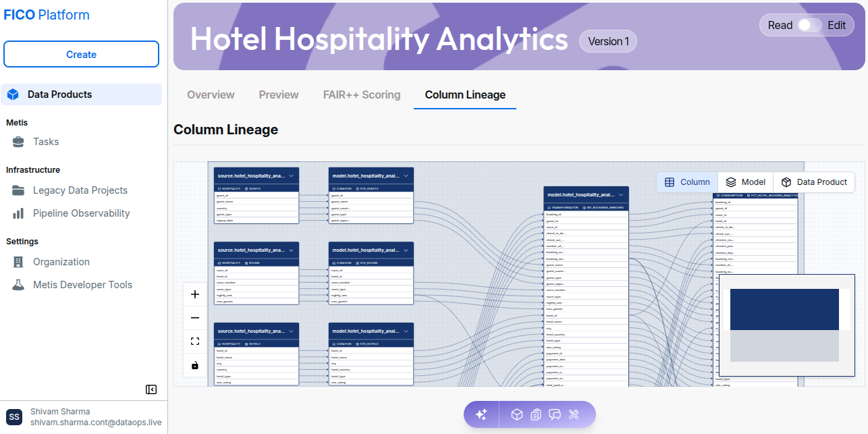
Task: Select signup_date column in source GUESTS node
Action: (x=256, y=221)
